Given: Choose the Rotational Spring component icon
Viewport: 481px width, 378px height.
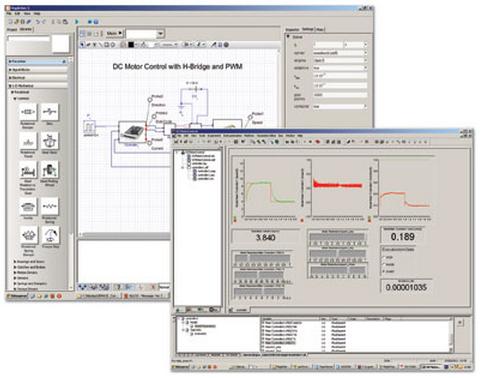Looking at the screenshot, I should (x=50, y=207).
